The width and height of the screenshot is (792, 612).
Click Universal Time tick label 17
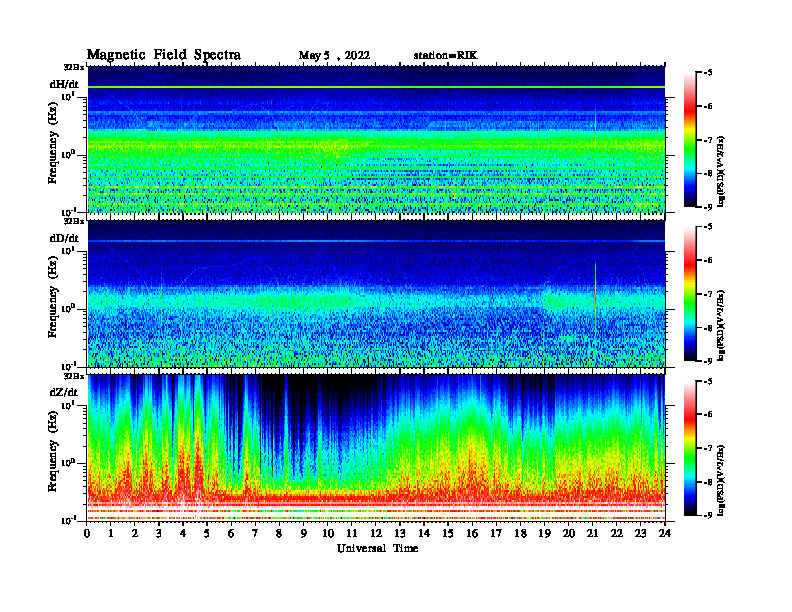[496, 533]
